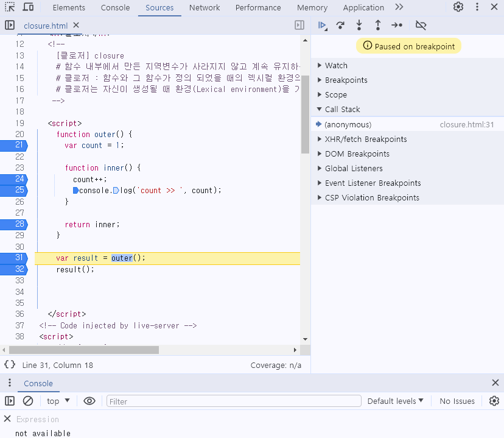Show more DevTools tabs chevron
Image resolution: width=504 pixels, height=438 pixels.
(x=399, y=7)
